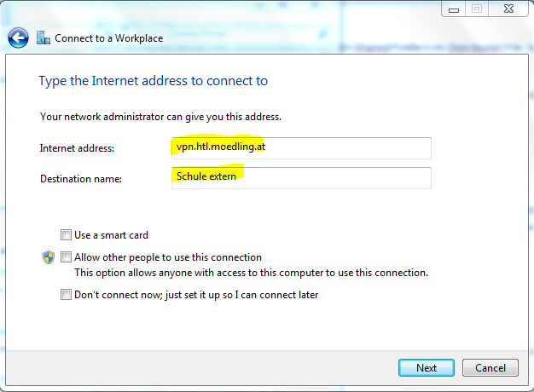Cancel the connection wizard

coord(490,368)
